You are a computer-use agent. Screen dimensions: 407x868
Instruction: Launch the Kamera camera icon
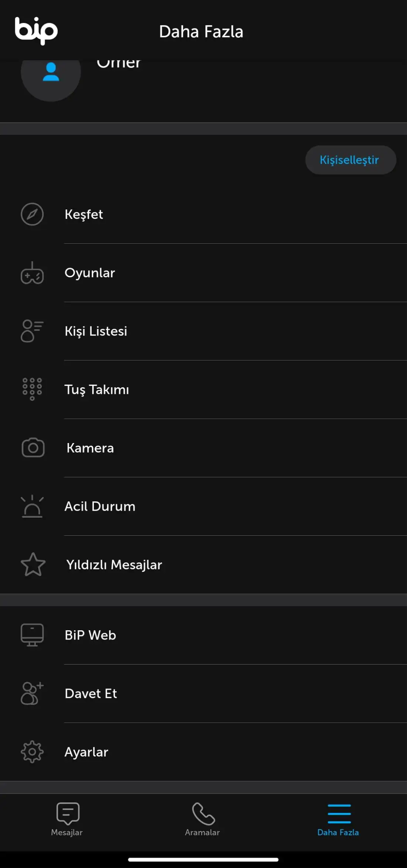point(33,448)
